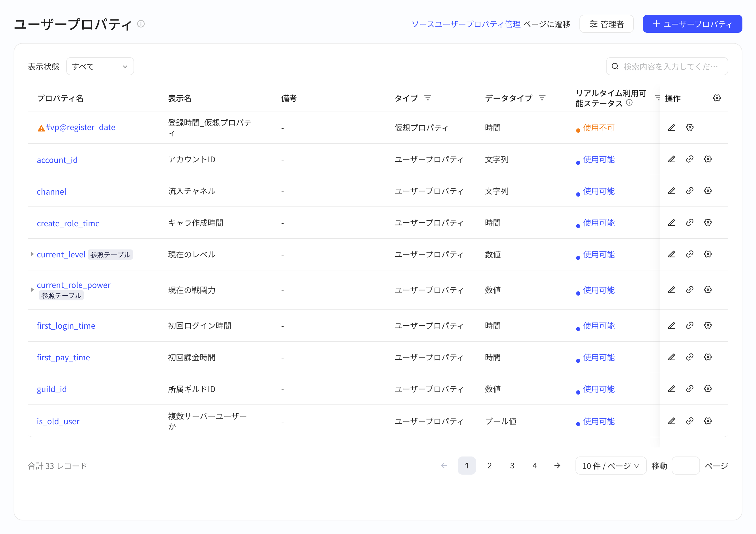
Task: Expand the current_role_power row
Action: coord(32,290)
